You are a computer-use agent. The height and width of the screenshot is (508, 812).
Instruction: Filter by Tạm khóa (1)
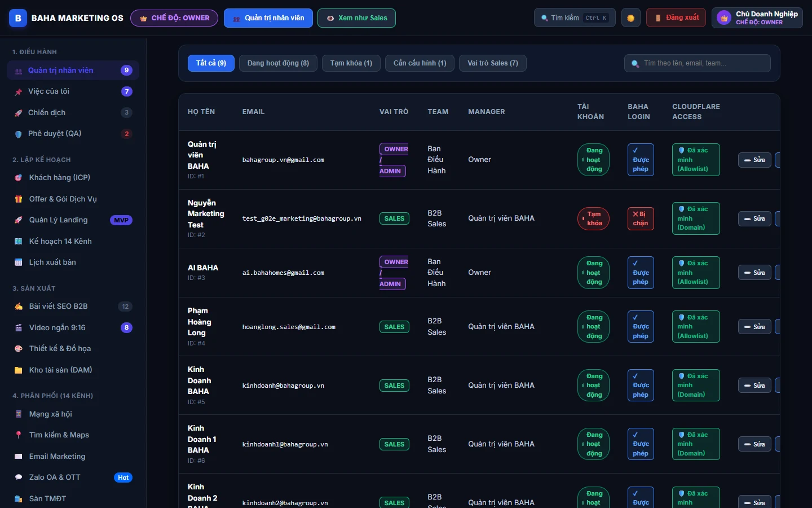click(x=351, y=63)
